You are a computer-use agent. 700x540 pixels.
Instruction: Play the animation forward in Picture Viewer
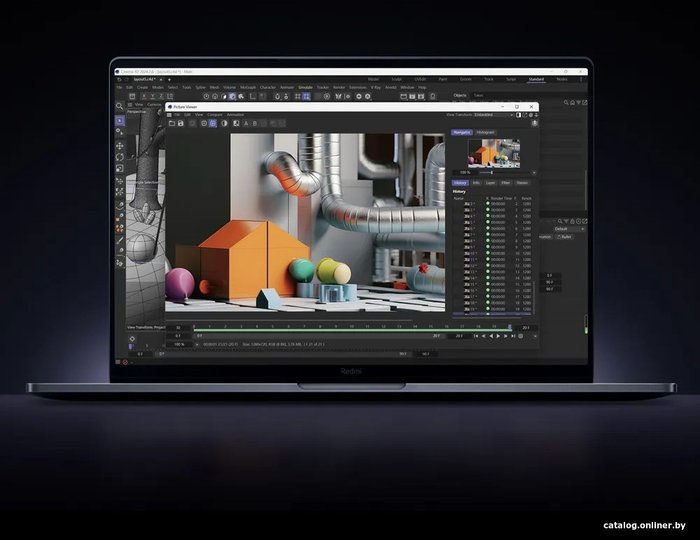tap(498, 336)
